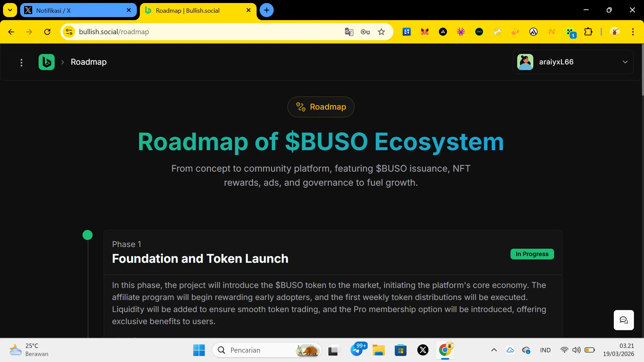Switch to the Notifikasi / X tab

(x=78, y=10)
